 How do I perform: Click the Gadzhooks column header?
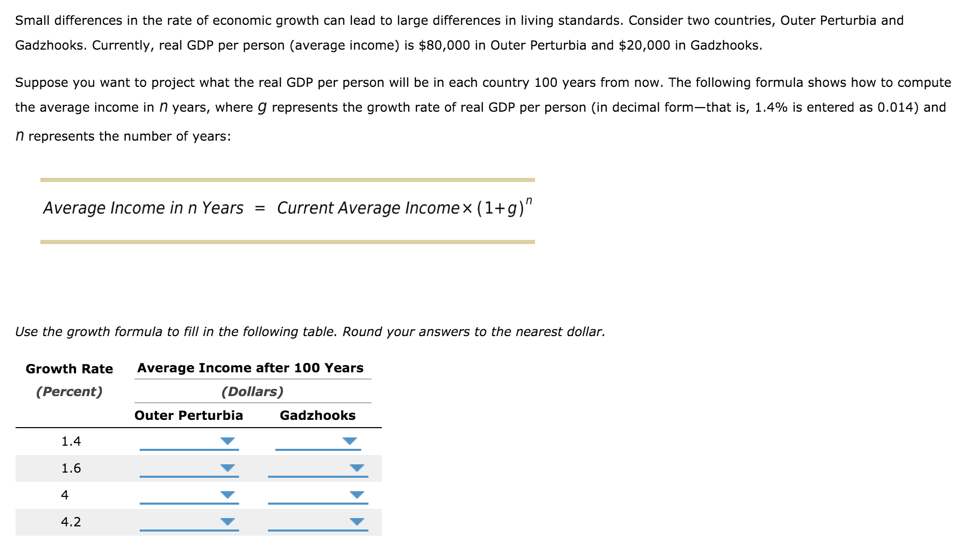[317, 415]
